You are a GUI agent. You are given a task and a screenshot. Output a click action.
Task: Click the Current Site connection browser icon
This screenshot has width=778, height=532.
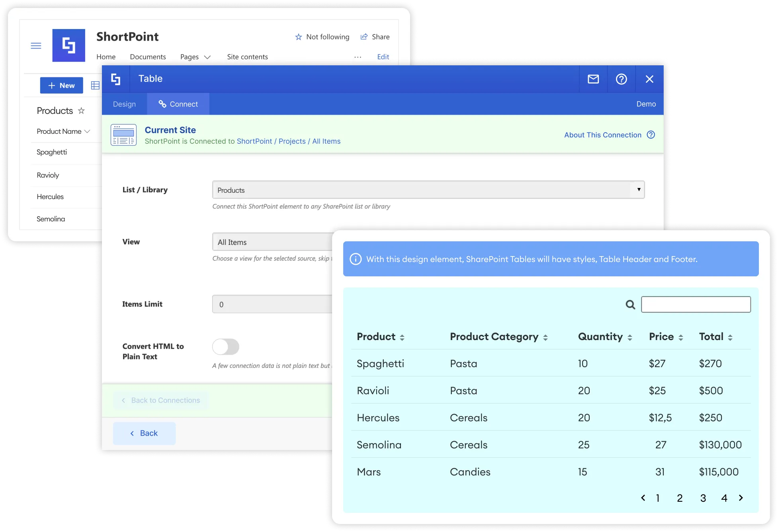pyautogui.click(x=123, y=135)
